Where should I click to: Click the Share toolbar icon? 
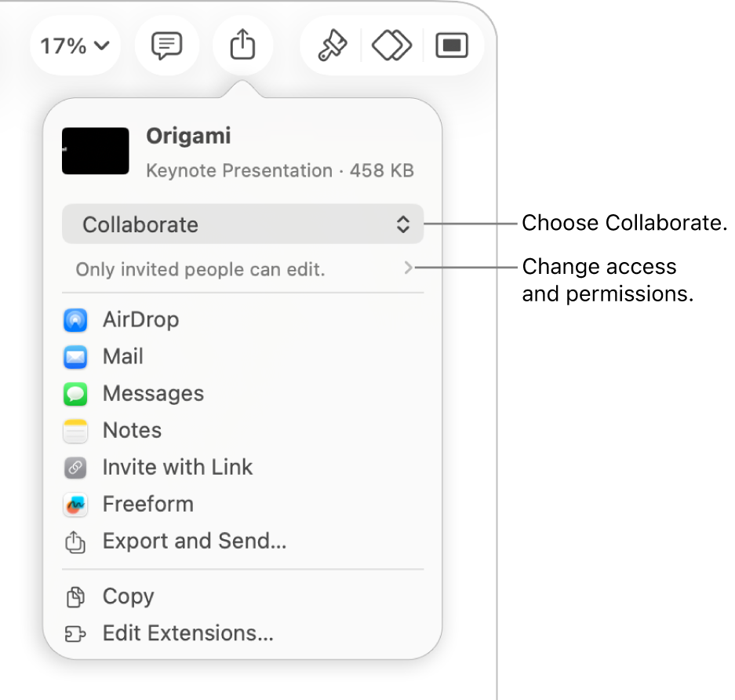coord(242,45)
